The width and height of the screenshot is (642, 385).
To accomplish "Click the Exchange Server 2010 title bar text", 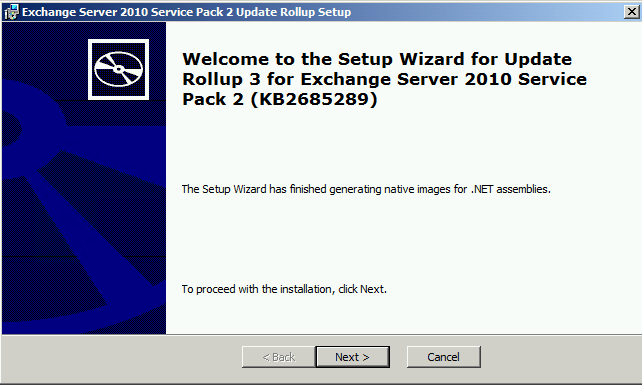I will (187, 12).
